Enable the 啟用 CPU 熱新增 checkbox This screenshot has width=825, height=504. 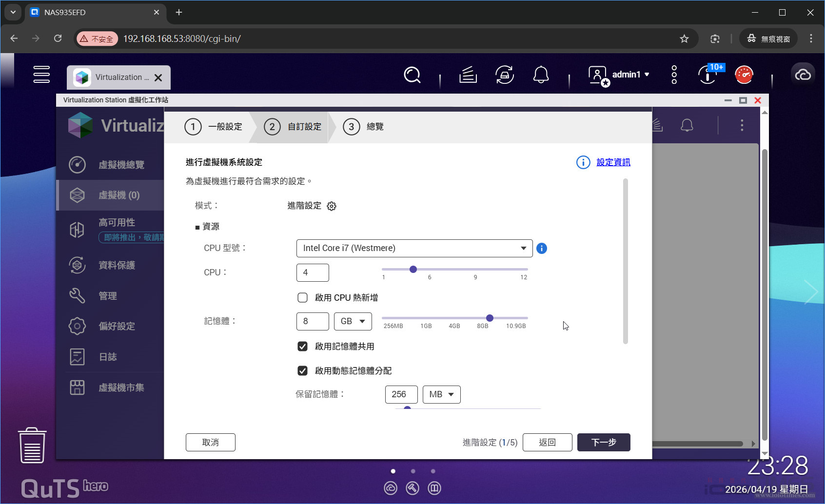coord(302,297)
